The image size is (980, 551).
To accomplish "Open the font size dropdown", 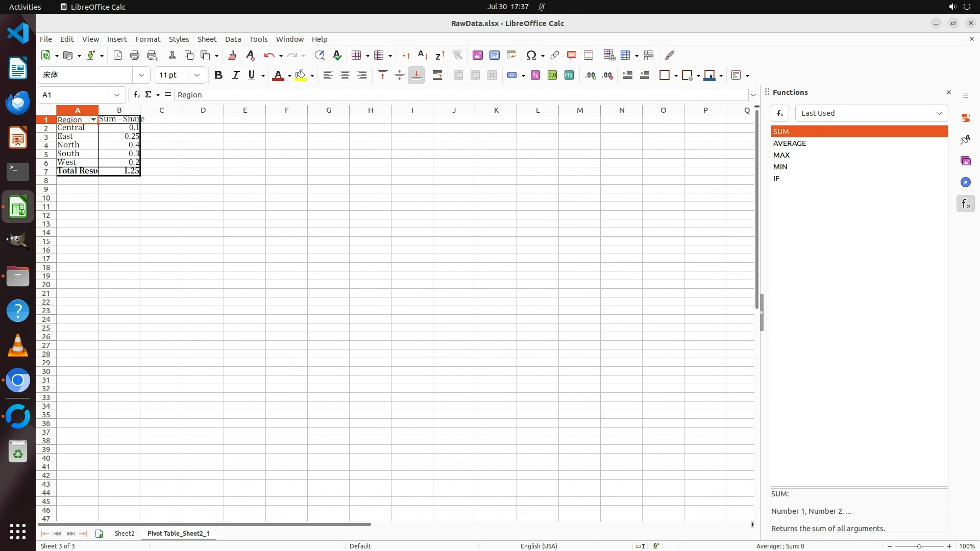I will click(x=197, y=75).
